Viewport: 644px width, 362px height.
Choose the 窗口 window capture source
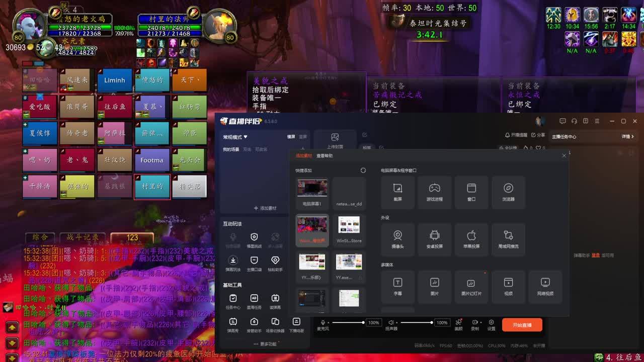pyautogui.click(x=471, y=192)
